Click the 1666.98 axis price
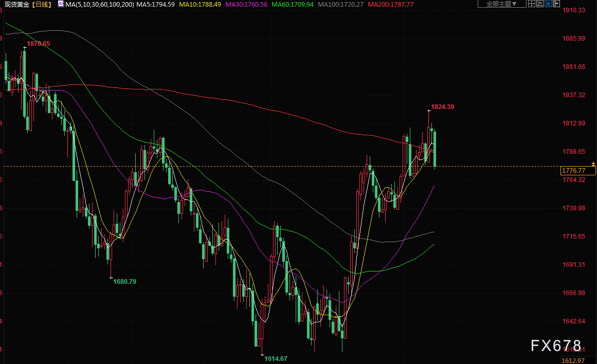The width and height of the screenshot is (597, 364). 574,293
